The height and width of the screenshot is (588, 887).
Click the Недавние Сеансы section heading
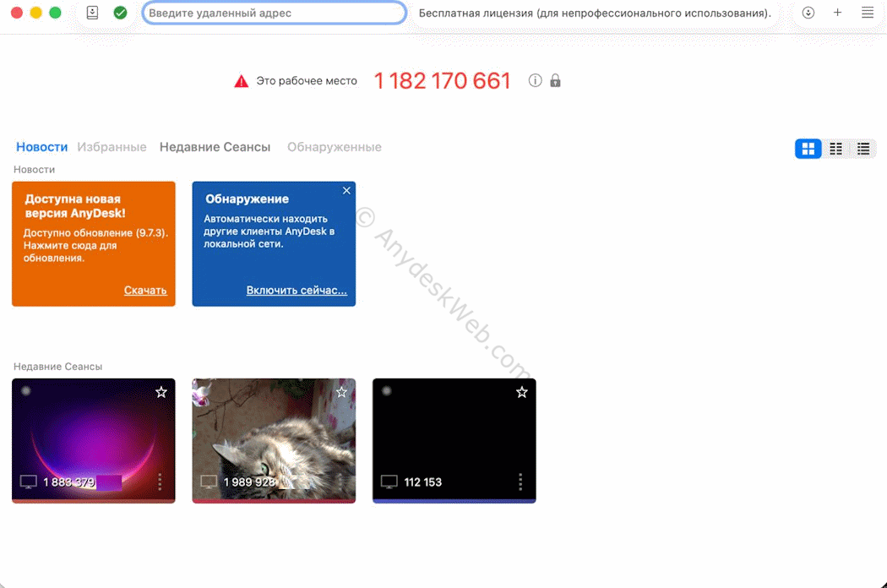click(57, 367)
